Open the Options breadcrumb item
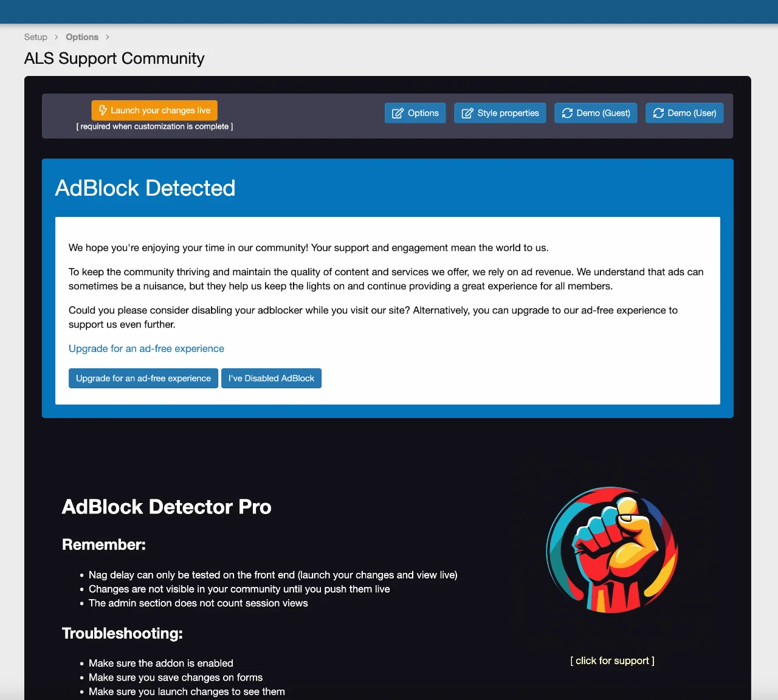Viewport: 778px width, 700px height. coord(82,37)
